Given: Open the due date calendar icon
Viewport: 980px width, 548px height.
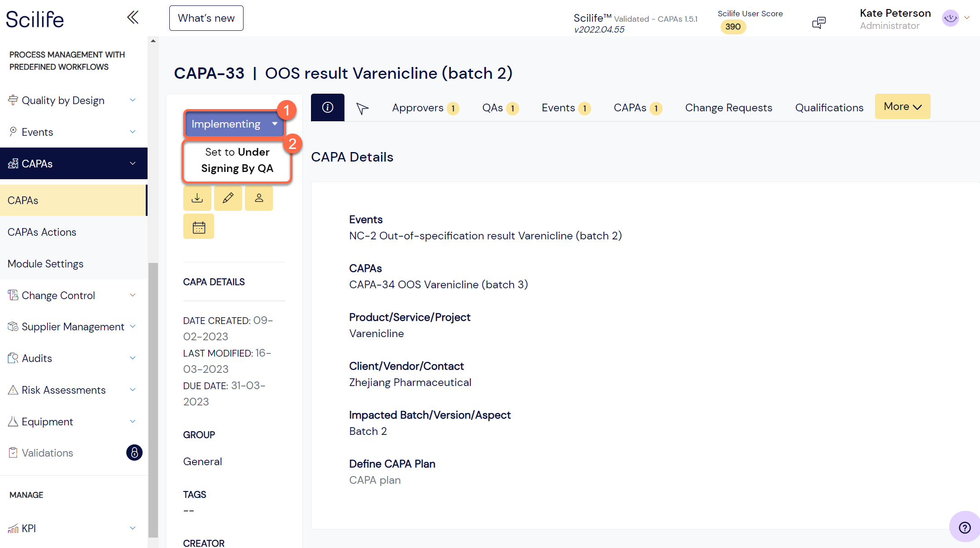Looking at the screenshot, I should (198, 226).
